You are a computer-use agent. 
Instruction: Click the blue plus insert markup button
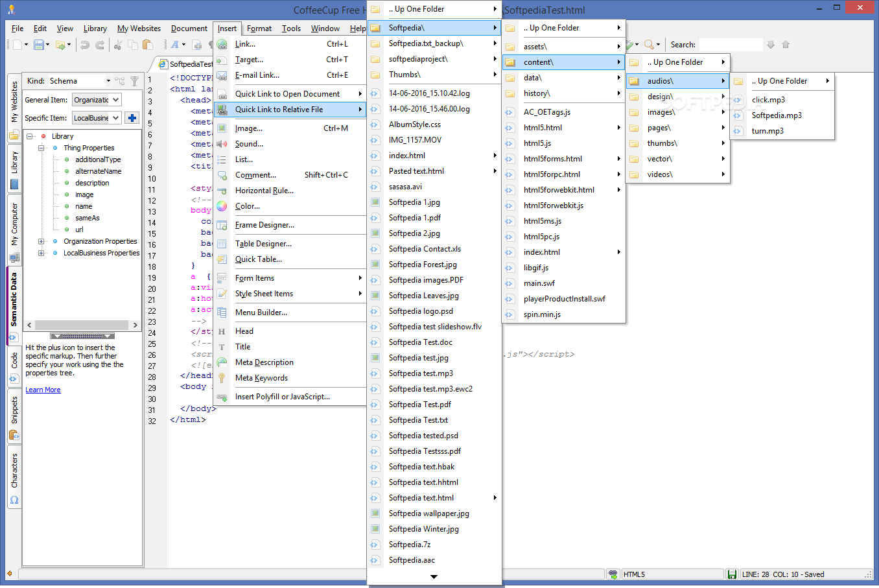[x=132, y=118]
